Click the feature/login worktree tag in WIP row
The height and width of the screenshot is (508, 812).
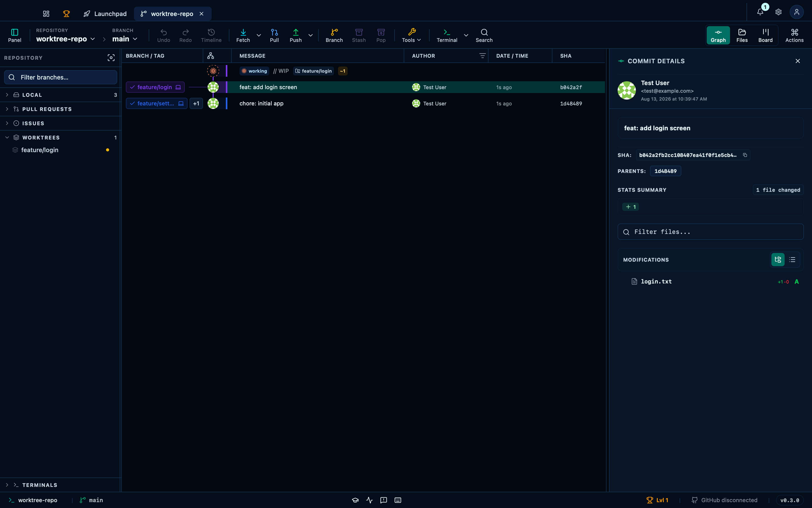click(313, 71)
